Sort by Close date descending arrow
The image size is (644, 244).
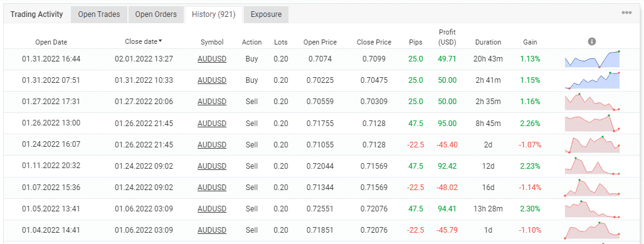coord(160,41)
